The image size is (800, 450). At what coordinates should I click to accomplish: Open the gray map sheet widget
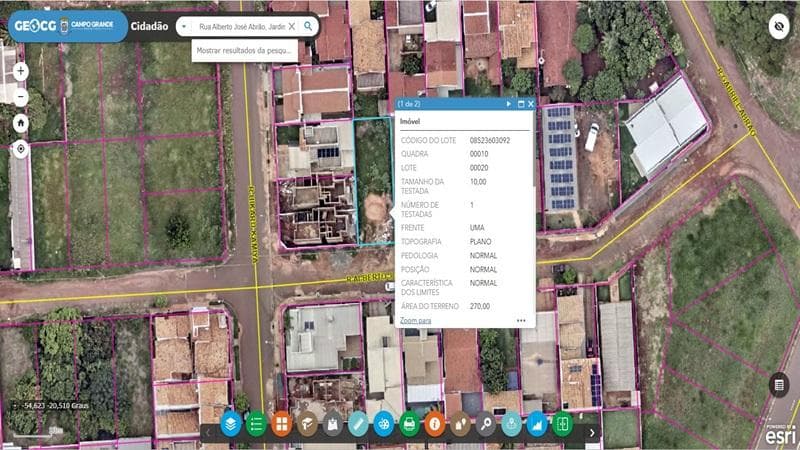pos(333,424)
